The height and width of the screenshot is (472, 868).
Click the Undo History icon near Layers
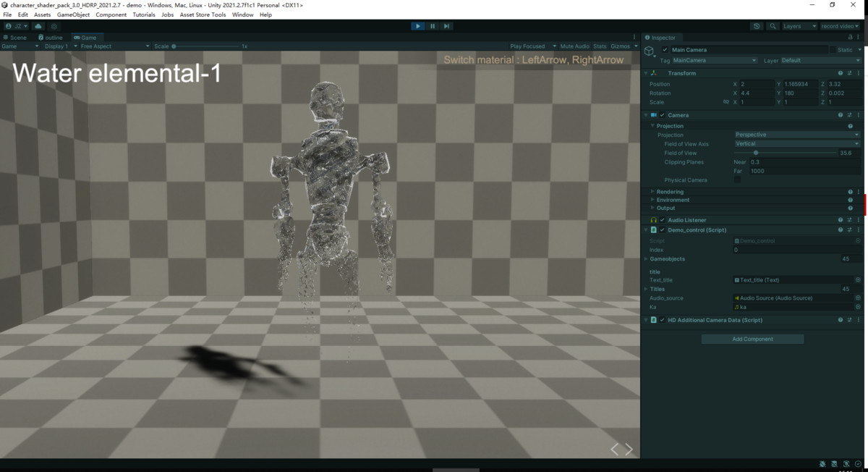pyautogui.click(x=757, y=26)
